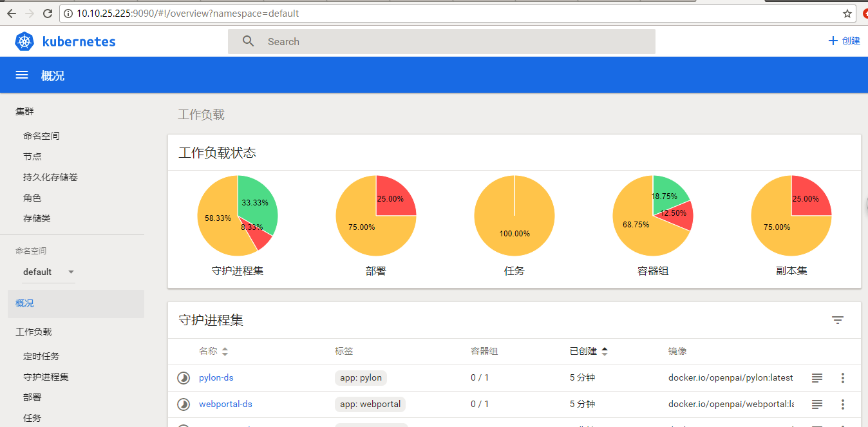Toggle the 名称 column sort arrows

[x=225, y=351]
